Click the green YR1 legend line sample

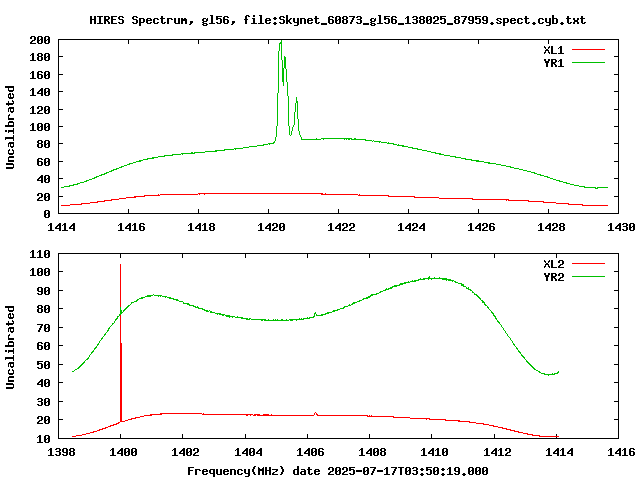[588, 63]
